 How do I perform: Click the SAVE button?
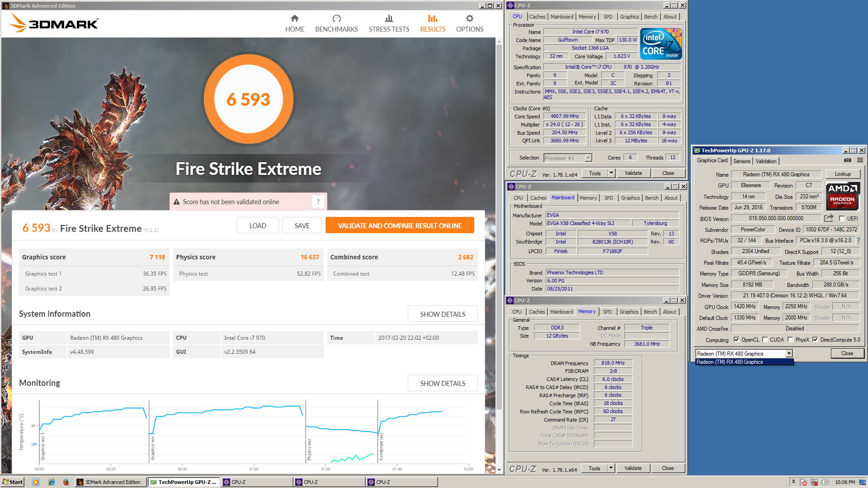pyautogui.click(x=302, y=225)
